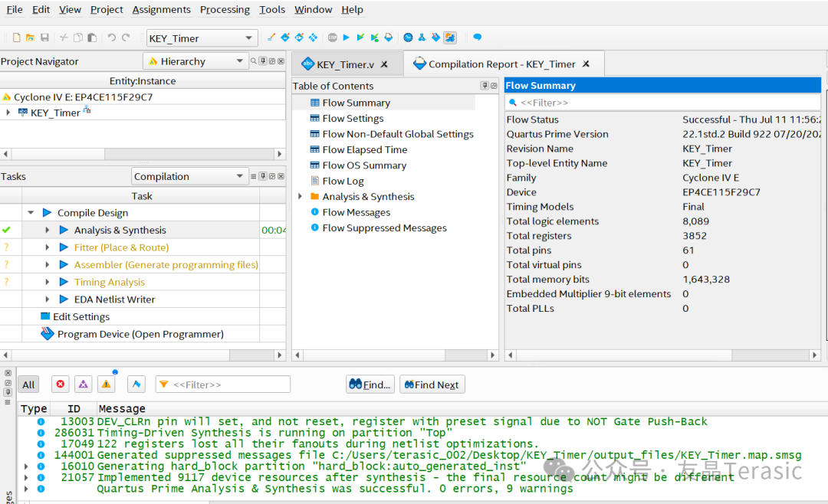Viewport: 828px width, 504px height.
Task: Click the Edit Settings task icon
Action: pyautogui.click(x=45, y=316)
